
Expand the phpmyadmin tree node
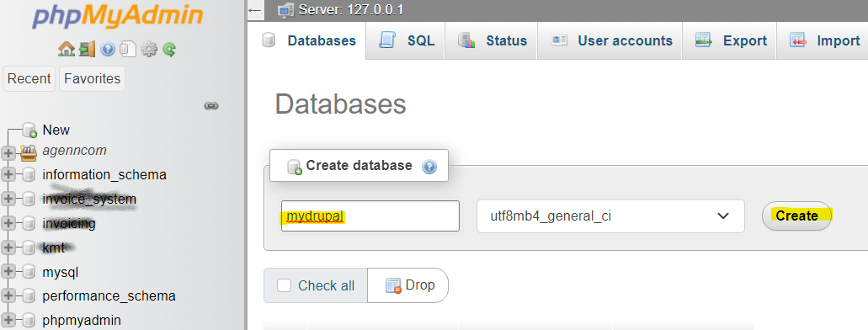tap(8, 320)
